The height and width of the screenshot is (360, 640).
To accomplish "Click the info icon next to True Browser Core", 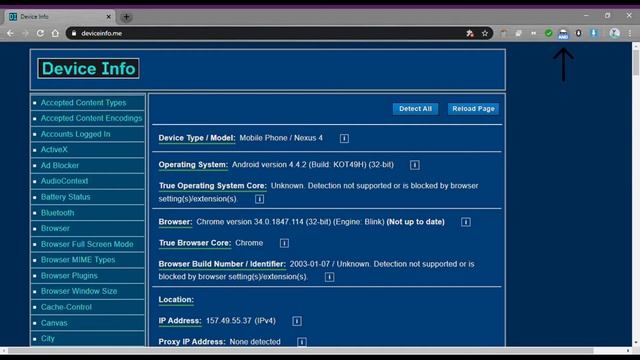I will click(x=284, y=243).
